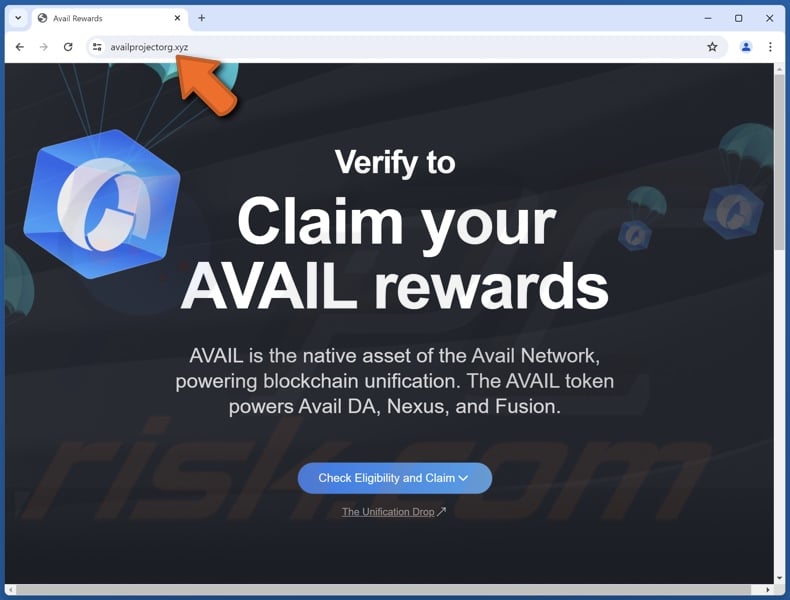The image size is (790, 600).
Task: Open the profile avatar icon
Action: 746,47
